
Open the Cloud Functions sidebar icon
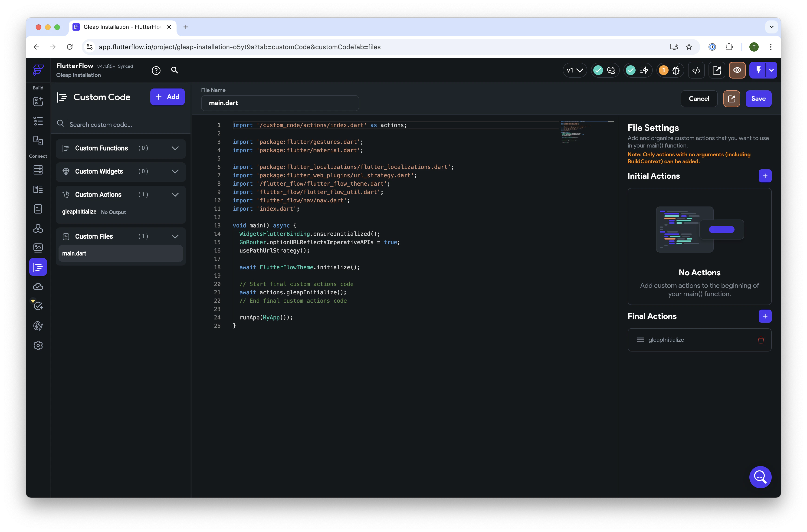pos(38,287)
